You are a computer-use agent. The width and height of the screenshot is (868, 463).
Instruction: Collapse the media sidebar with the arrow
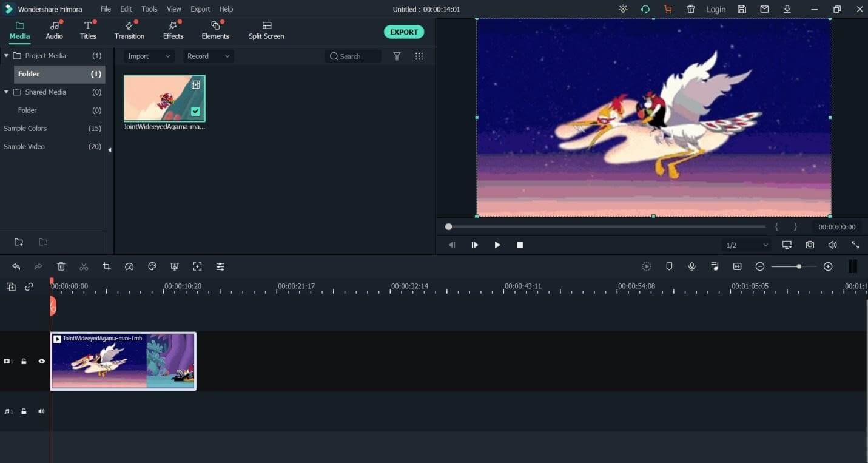(110, 150)
